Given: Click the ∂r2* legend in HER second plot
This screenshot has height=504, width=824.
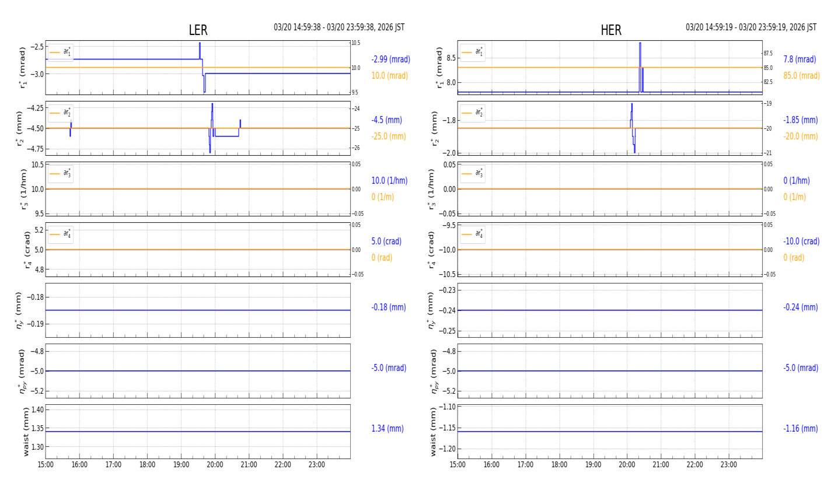Looking at the screenshot, I should point(472,113).
